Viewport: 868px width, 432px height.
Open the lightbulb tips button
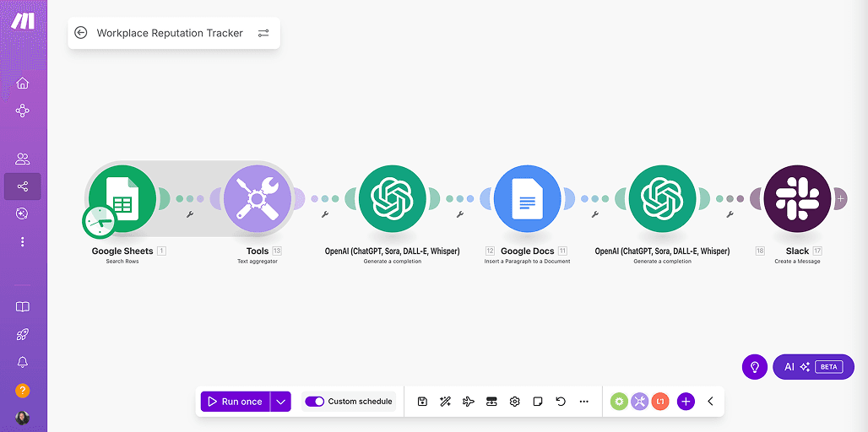(x=755, y=367)
